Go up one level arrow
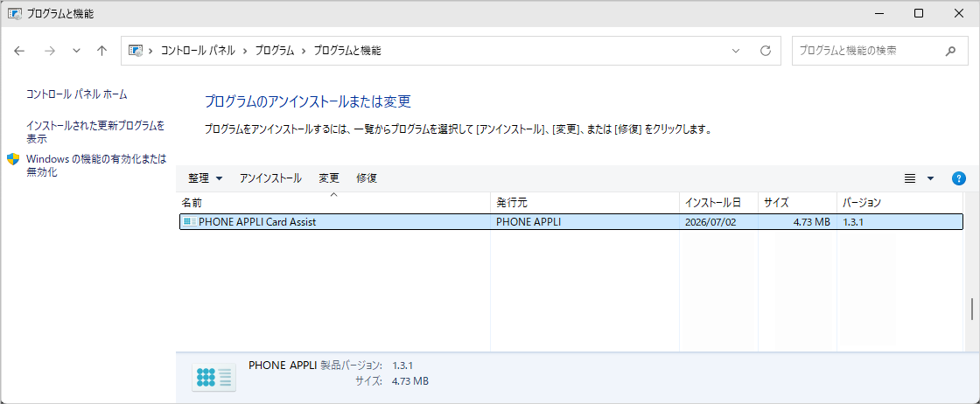 101,52
